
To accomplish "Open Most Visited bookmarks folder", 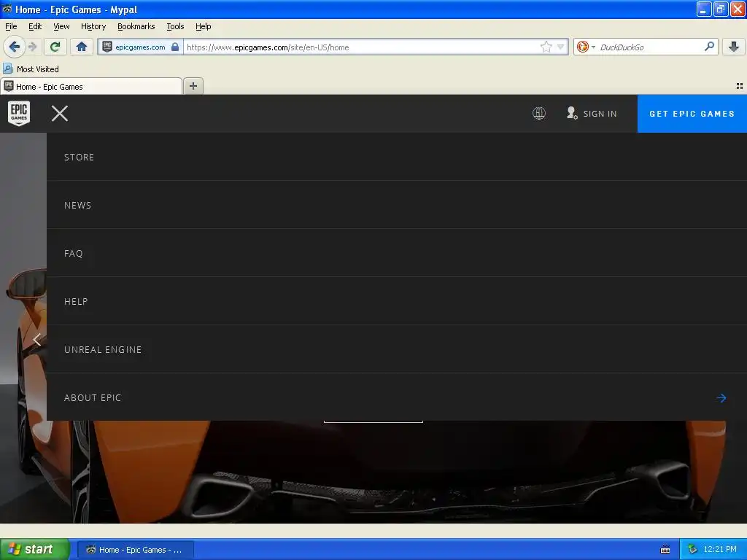I will click(31, 69).
